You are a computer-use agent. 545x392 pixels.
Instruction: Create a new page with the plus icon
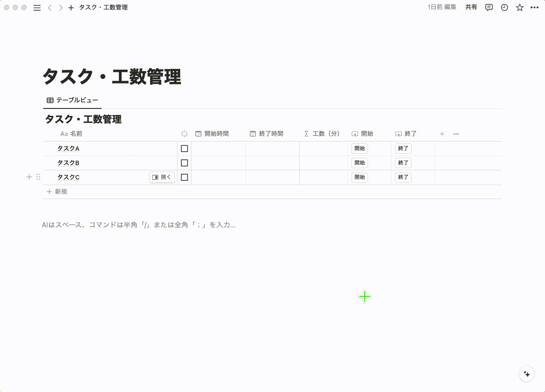click(71, 7)
